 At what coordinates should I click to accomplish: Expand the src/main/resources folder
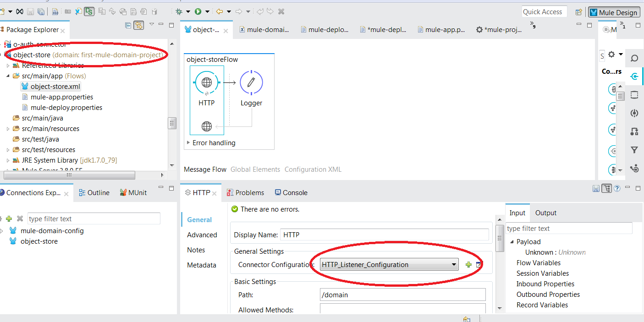coord(8,129)
